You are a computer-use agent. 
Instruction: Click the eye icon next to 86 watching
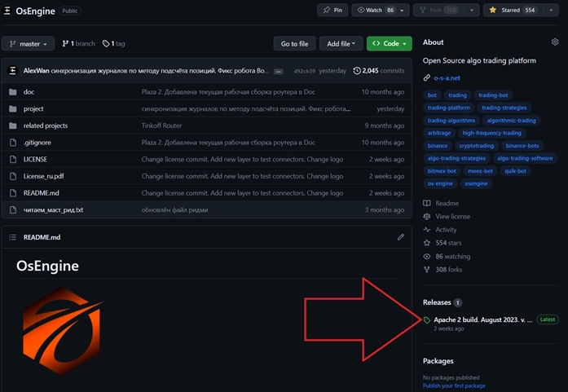(x=427, y=256)
